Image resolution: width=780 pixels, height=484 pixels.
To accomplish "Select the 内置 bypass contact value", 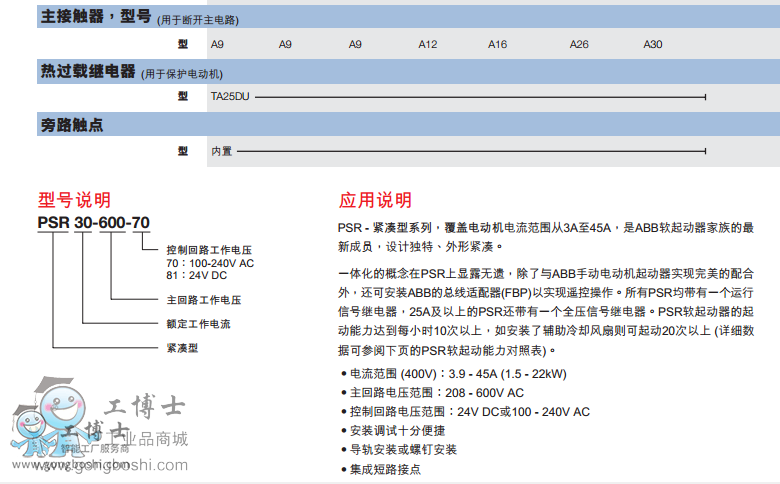I will coord(221,151).
